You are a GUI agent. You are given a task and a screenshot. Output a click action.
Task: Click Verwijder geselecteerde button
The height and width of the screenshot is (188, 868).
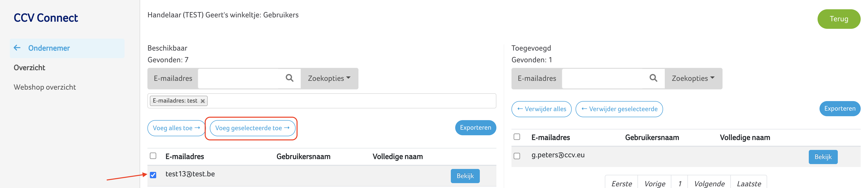pos(619,109)
